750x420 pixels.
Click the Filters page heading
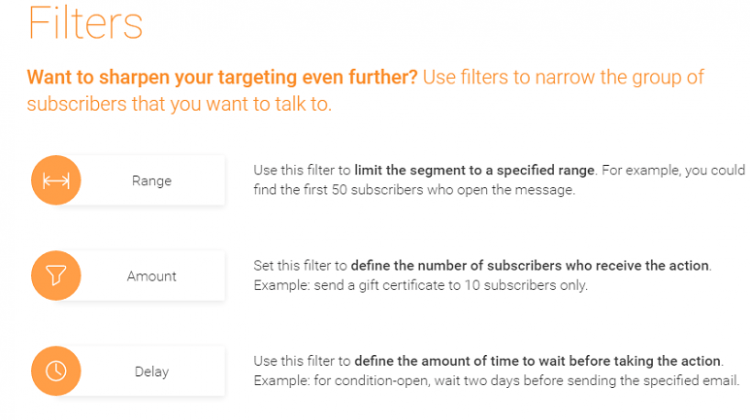pyautogui.click(x=85, y=23)
